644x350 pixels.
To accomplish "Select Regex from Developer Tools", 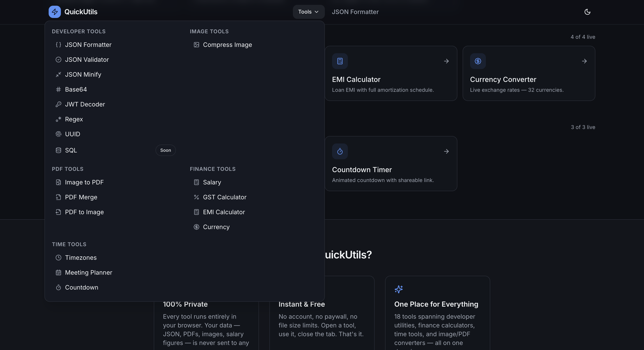I will pyautogui.click(x=115, y=119).
